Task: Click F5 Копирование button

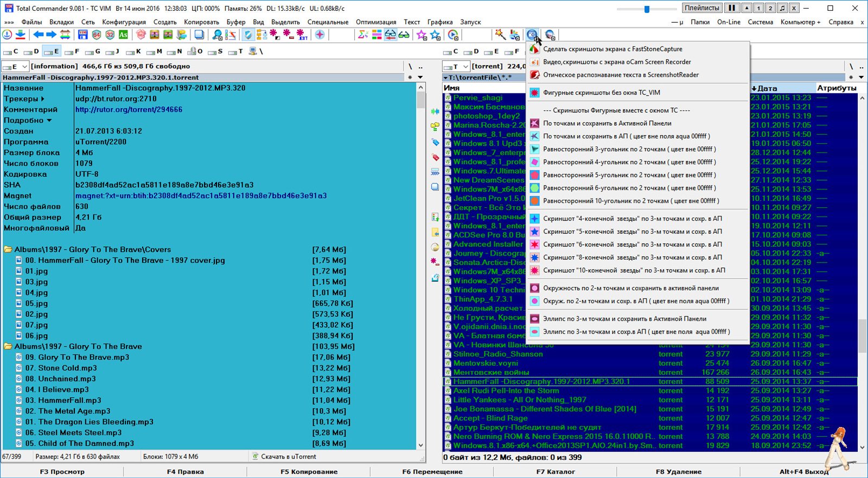Action: pyautogui.click(x=309, y=471)
